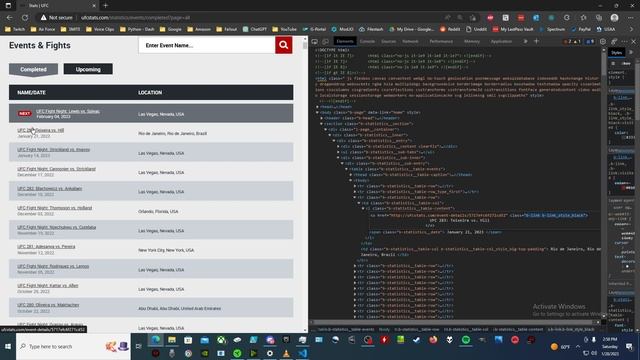Open UFC Fight Night: Thompson vs. Holland link

point(55,208)
